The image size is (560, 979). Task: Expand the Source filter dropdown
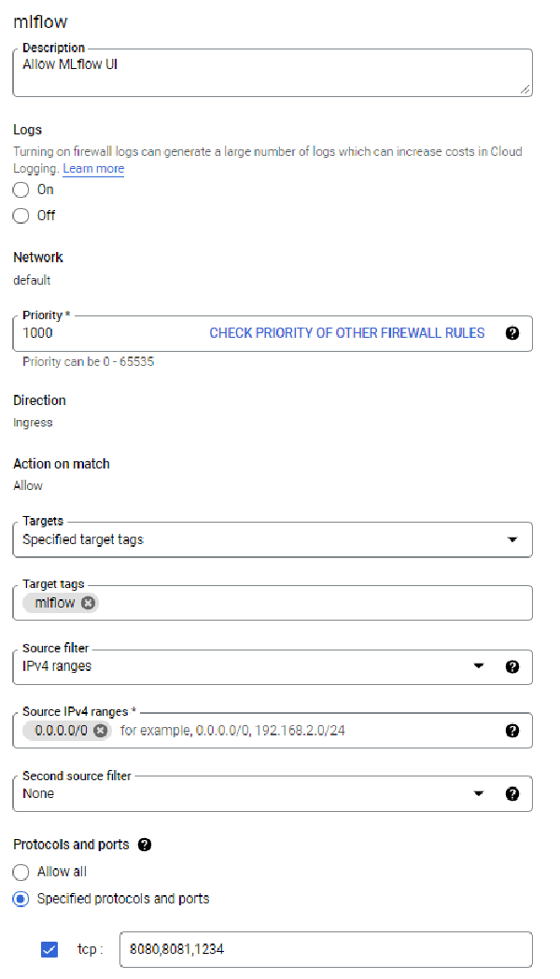click(x=480, y=666)
